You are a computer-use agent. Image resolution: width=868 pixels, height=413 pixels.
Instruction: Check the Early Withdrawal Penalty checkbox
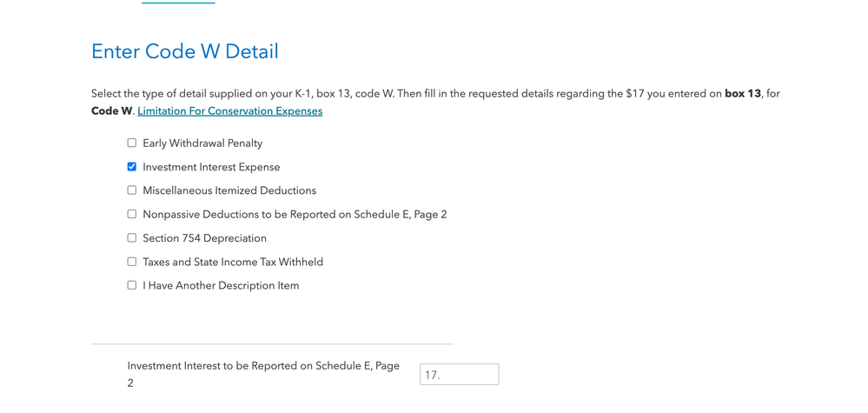(132, 143)
